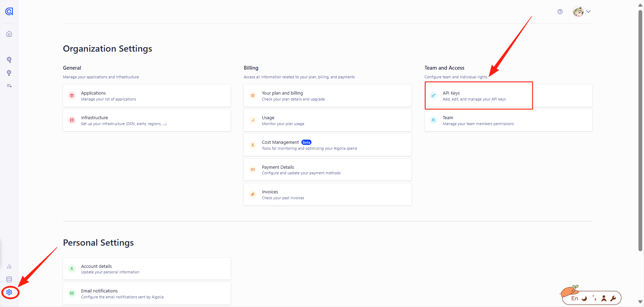The image size is (644, 307).
Task: Click the scrollbar down arrow
Action: point(640,302)
